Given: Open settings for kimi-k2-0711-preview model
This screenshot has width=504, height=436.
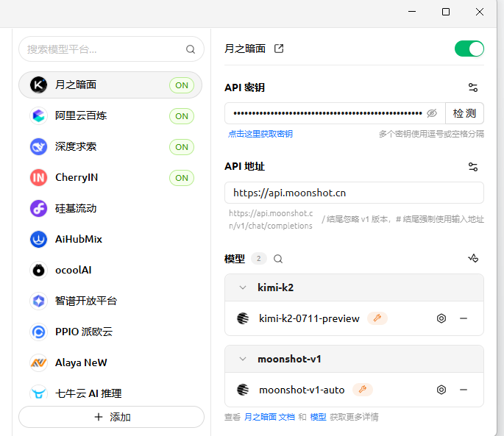Looking at the screenshot, I should [x=441, y=318].
